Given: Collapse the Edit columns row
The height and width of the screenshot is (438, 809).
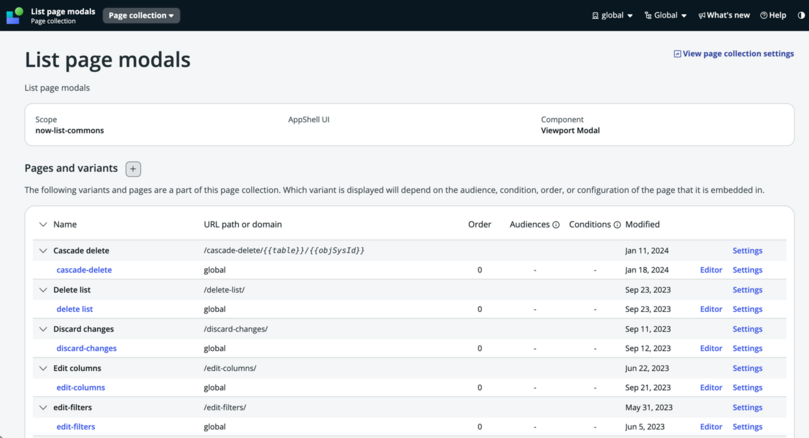Looking at the screenshot, I should 43,368.
